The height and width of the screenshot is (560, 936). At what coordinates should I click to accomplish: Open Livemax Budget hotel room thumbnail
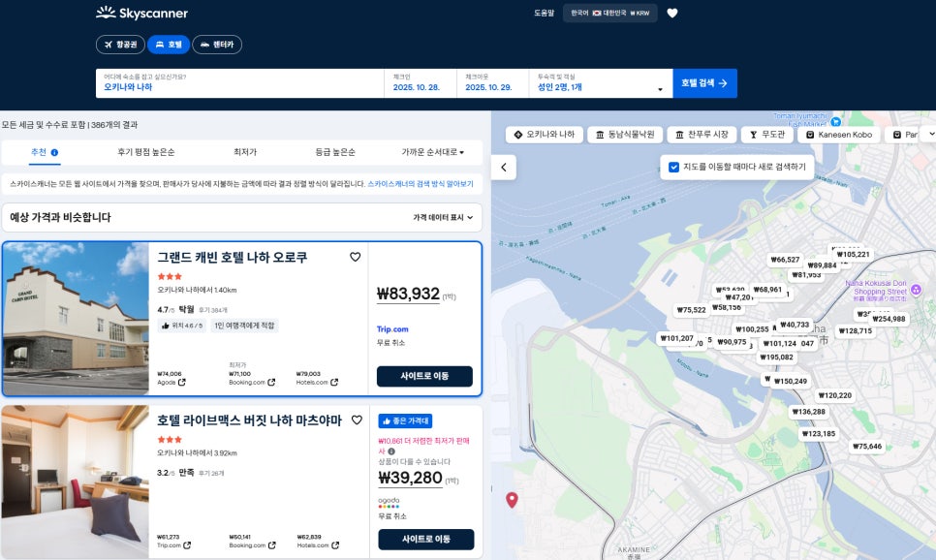[x=76, y=482]
